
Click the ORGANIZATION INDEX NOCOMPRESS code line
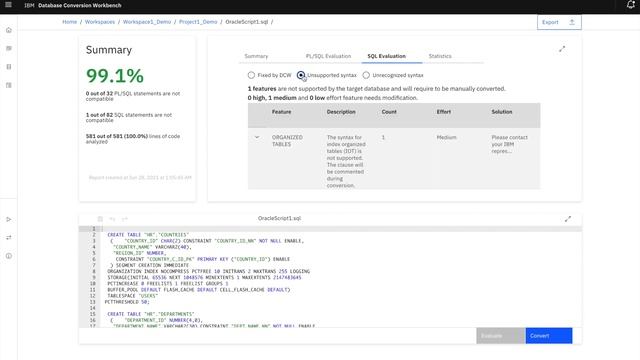[x=208, y=271]
